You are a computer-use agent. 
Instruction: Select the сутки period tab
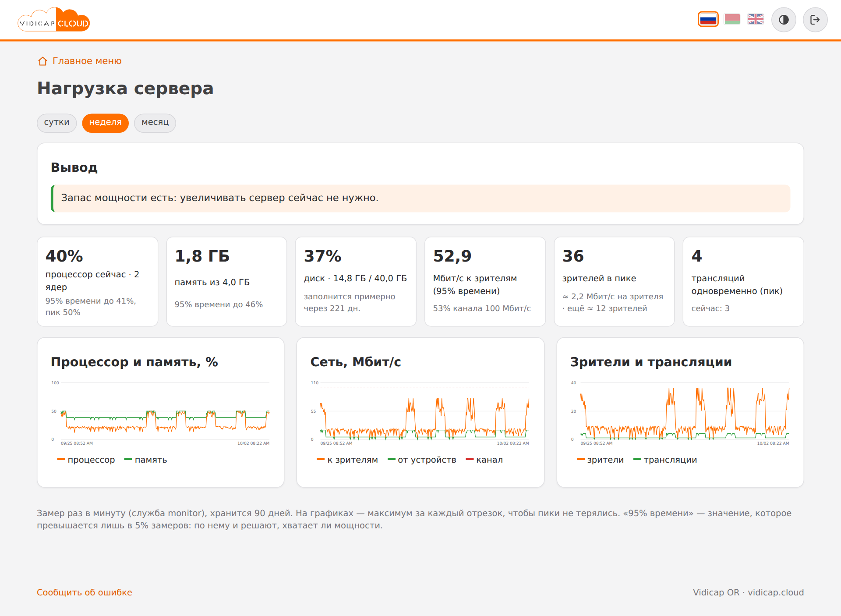tap(57, 123)
